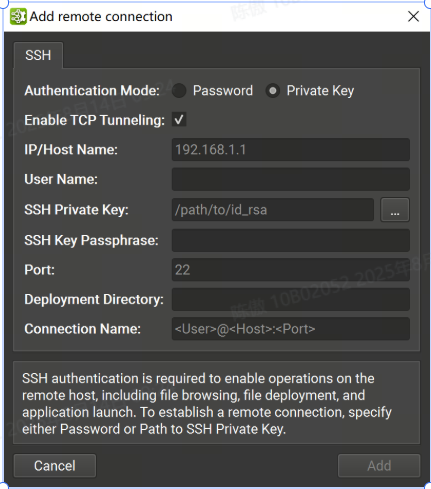Click the IP/Host Name label

click(71, 150)
